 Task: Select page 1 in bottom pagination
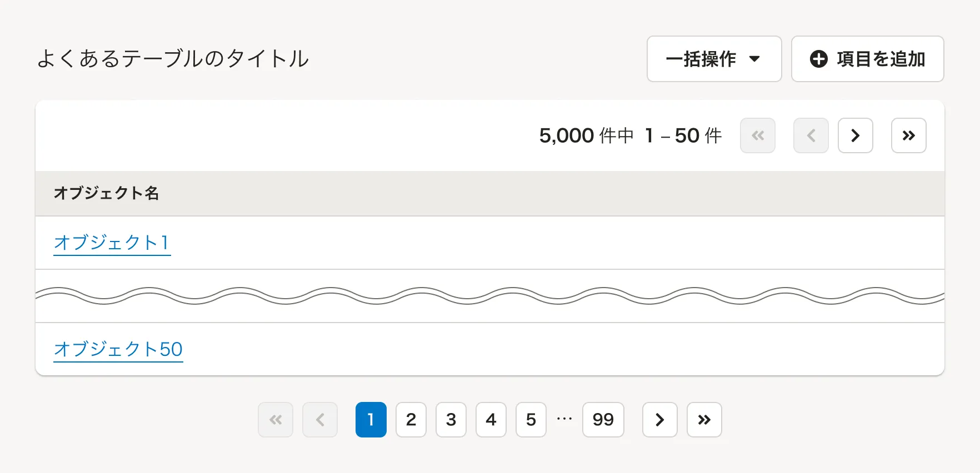pyautogui.click(x=371, y=420)
